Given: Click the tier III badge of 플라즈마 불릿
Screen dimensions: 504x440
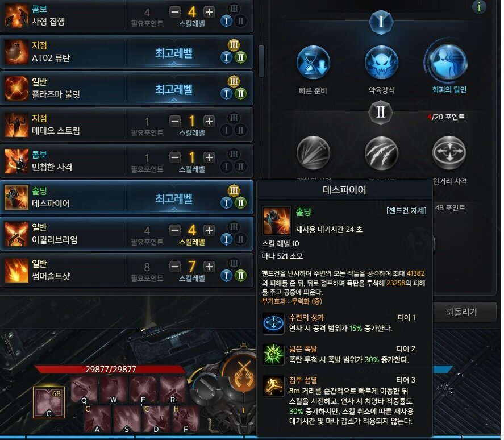Looking at the screenshot, I should 234,81.
